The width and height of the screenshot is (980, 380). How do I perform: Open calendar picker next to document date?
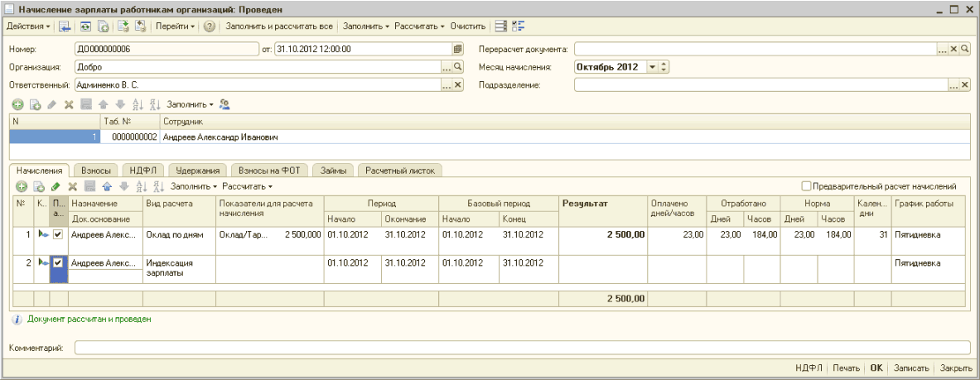[457, 50]
